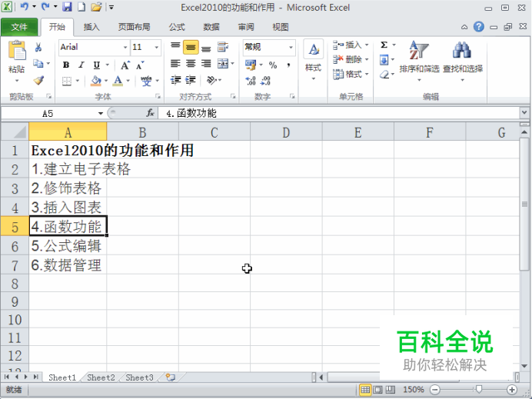Image resolution: width=532 pixels, height=399 pixels.
Task: Open text orientation options
Action: (x=211, y=80)
